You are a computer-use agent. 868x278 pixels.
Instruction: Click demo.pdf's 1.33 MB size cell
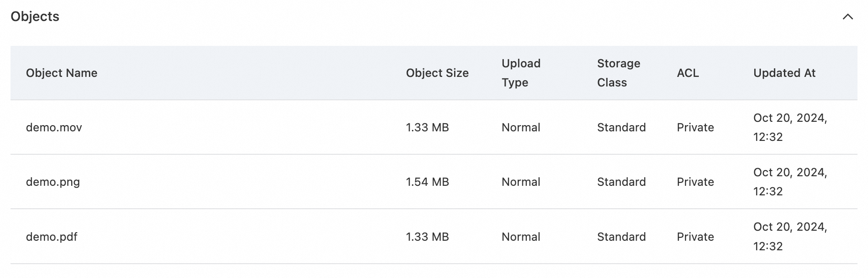(427, 237)
